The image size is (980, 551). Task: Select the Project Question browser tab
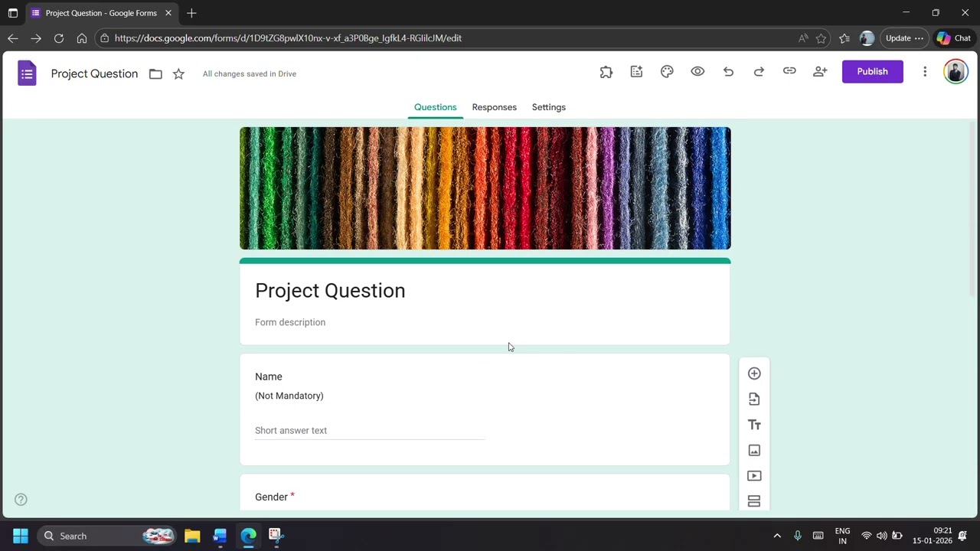(x=103, y=13)
